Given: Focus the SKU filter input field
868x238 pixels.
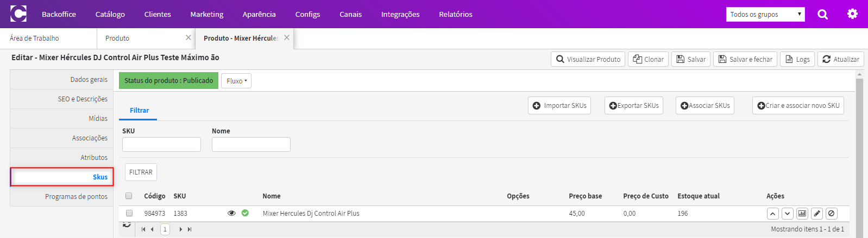Looking at the screenshot, I should [161, 144].
